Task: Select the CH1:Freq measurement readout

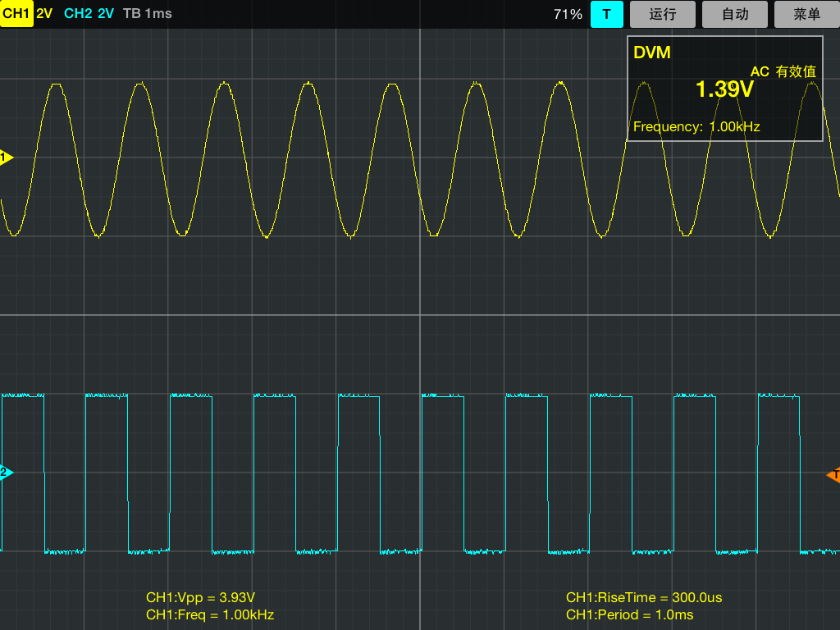Action: pyautogui.click(x=210, y=614)
